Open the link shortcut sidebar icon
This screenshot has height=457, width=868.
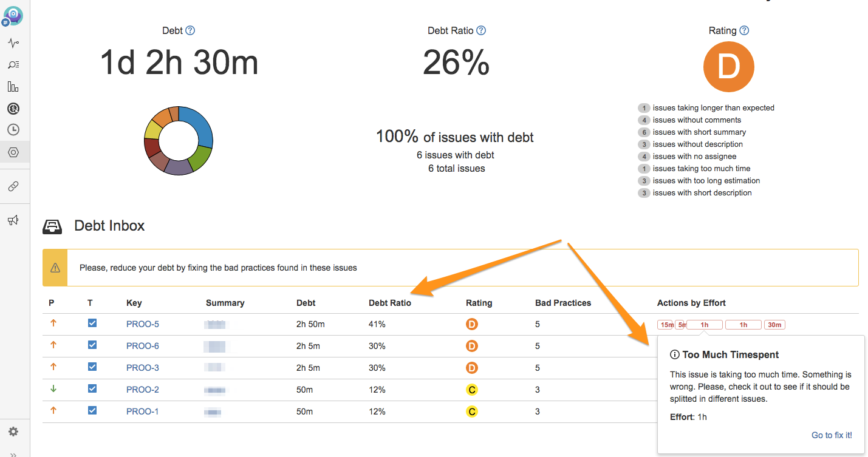13,187
